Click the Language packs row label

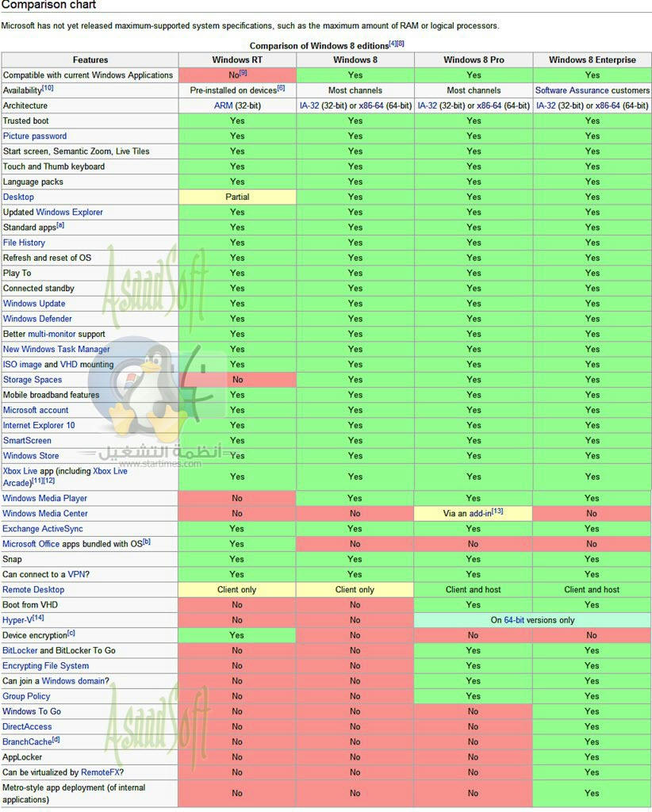tap(33, 182)
